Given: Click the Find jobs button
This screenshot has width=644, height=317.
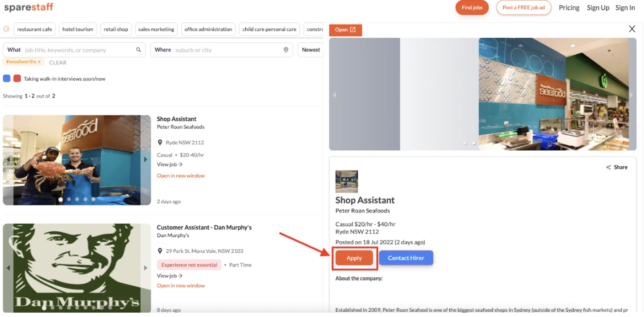Looking at the screenshot, I should (x=472, y=7).
